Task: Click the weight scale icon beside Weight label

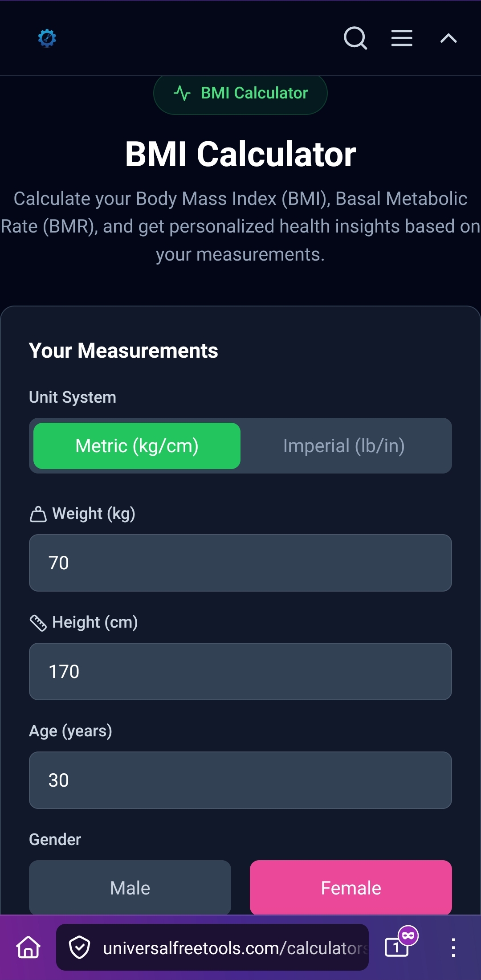Action: (38, 514)
